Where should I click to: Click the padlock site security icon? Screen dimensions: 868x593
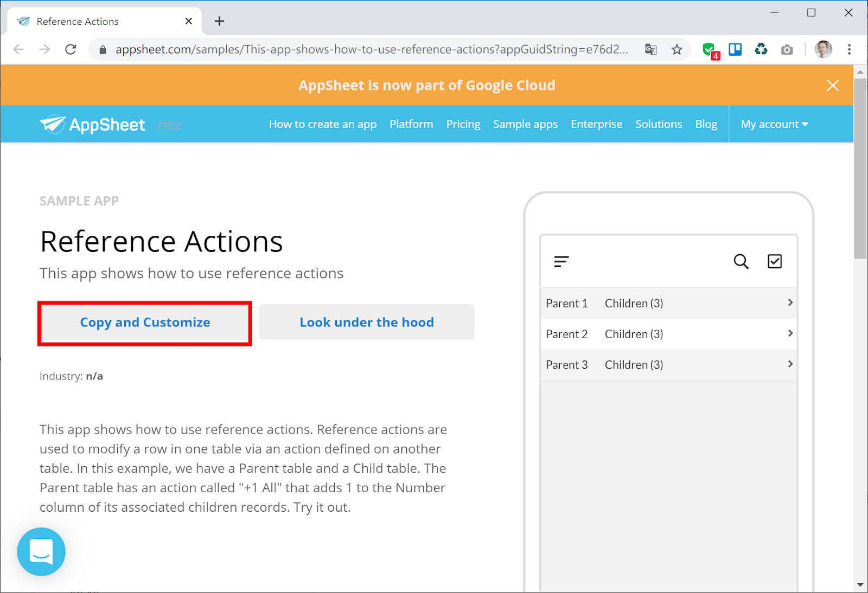103,50
